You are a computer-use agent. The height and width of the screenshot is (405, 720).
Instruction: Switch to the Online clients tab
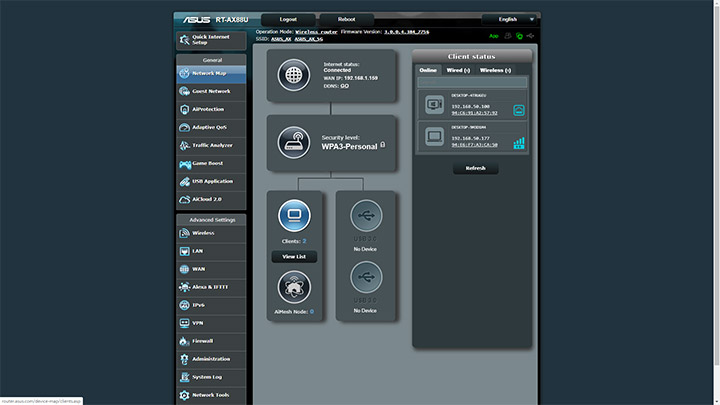428,70
